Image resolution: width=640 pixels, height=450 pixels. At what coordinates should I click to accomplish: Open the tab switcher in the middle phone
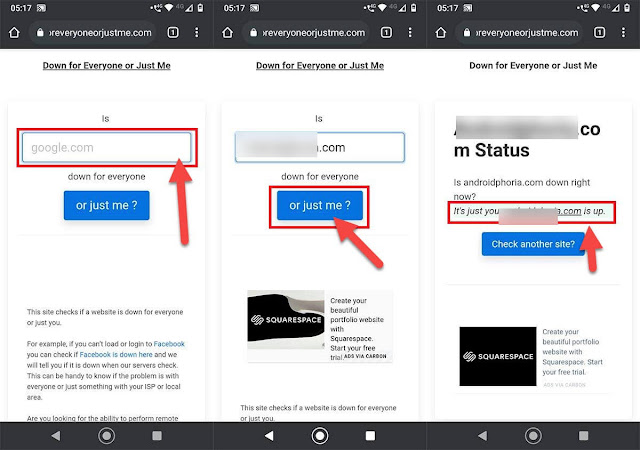click(x=386, y=33)
